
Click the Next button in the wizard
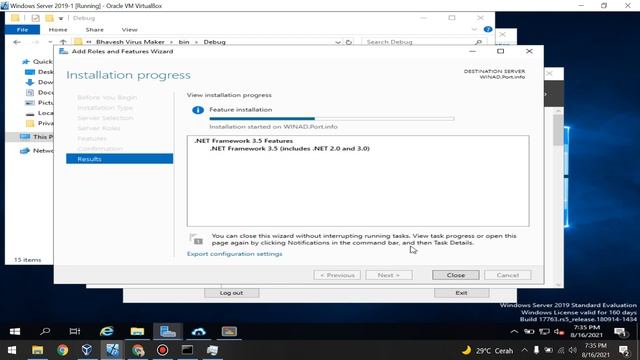point(389,275)
